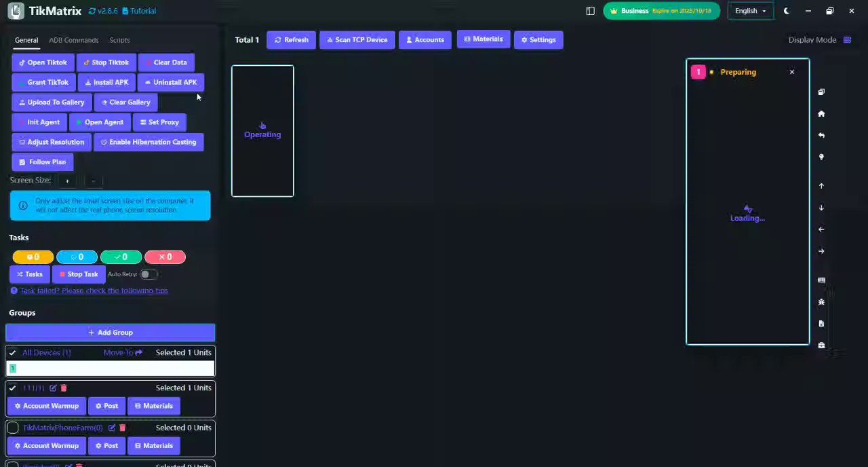Click the TikMatrix logo icon
Viewport: 868px width, 467px height.
[16, 11]
